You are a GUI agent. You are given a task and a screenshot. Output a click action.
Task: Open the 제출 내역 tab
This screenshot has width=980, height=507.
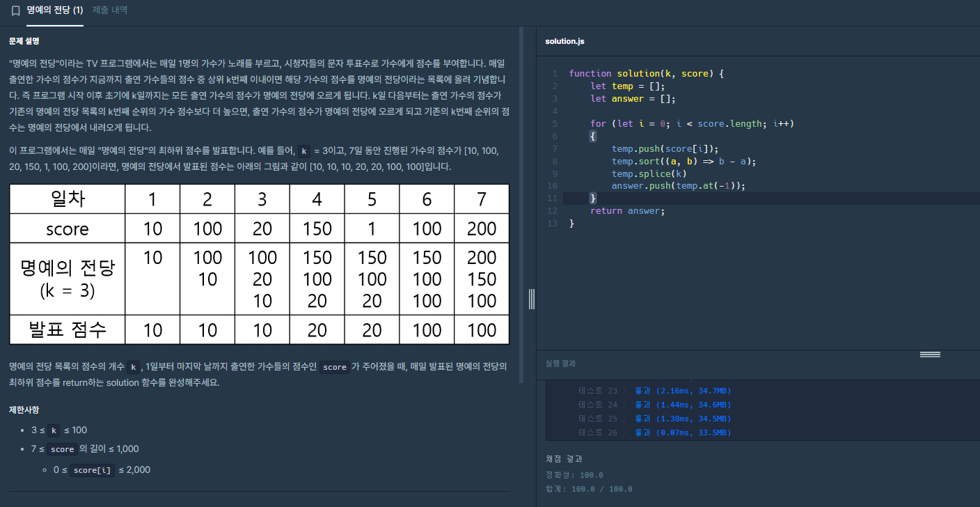(x=110, y=11)
